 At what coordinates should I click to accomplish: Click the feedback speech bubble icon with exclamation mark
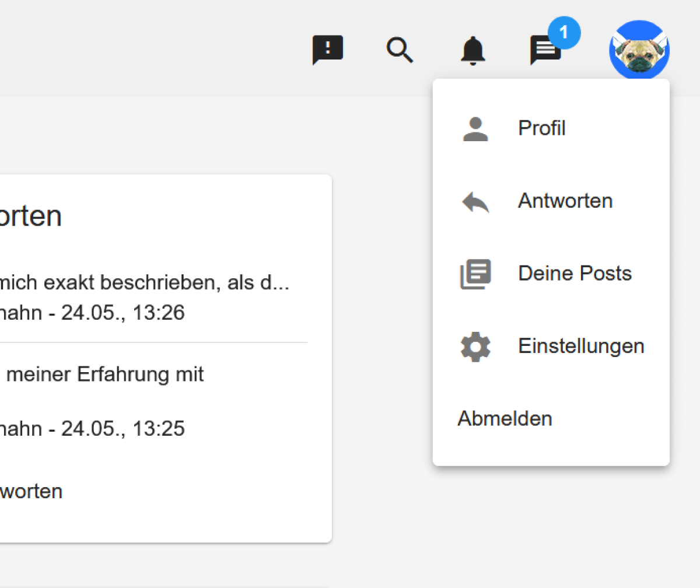(x=327, y=50)
